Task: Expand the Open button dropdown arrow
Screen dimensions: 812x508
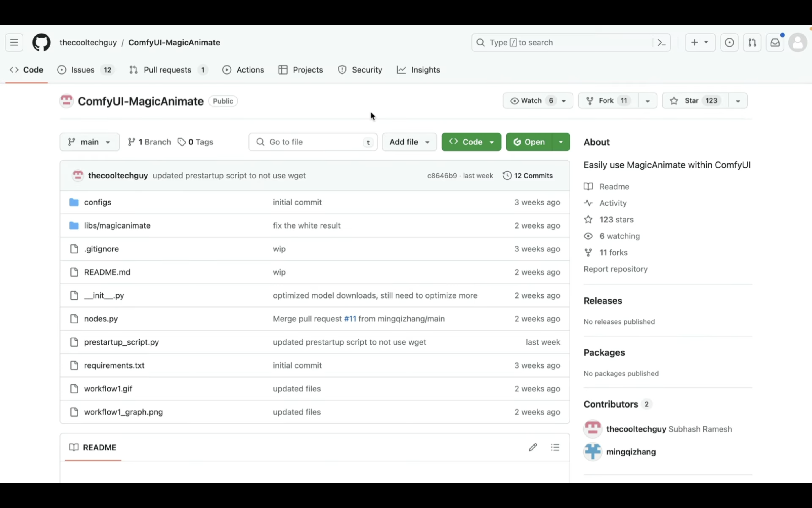Action: (561, 142)
